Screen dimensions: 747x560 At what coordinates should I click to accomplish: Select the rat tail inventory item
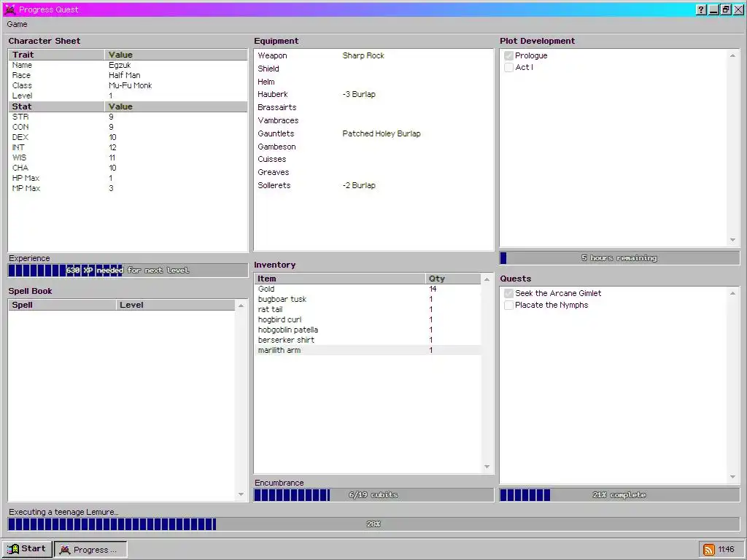(x=368, y=309)
